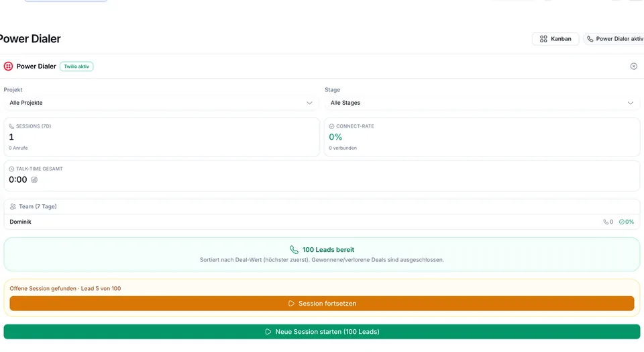Screen dimensions: 644x352
Task: Click the 0% Connect-Rate value
Action: pyautogui.click(x=335, y=137)
